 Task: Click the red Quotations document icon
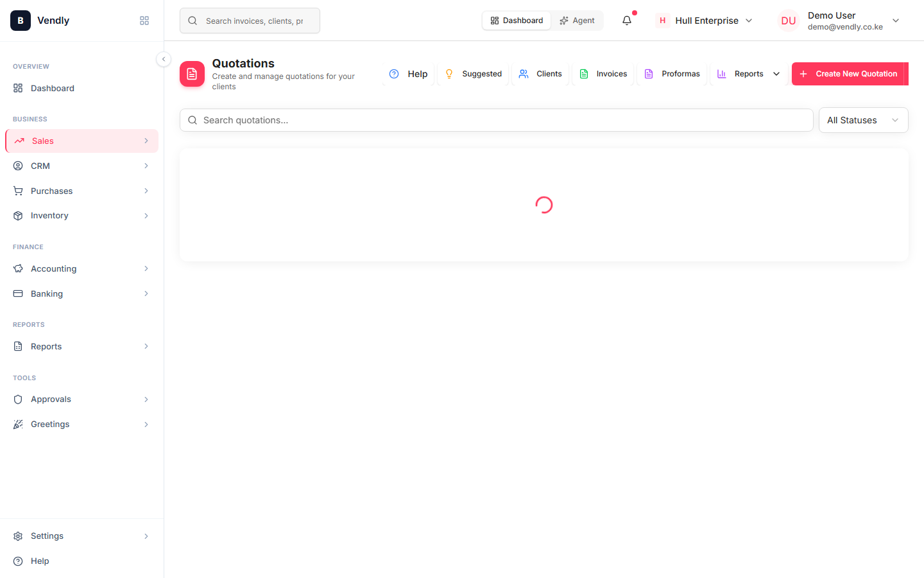coord(192,74)
